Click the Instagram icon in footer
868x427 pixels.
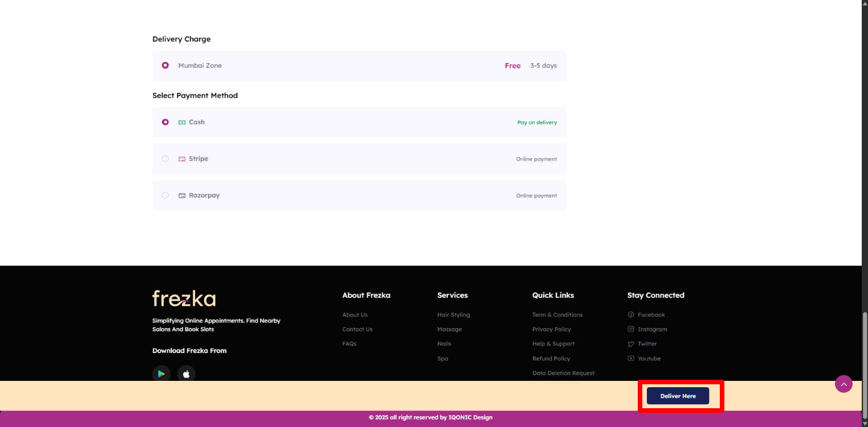pyautogui.click(x=631, y=329)
